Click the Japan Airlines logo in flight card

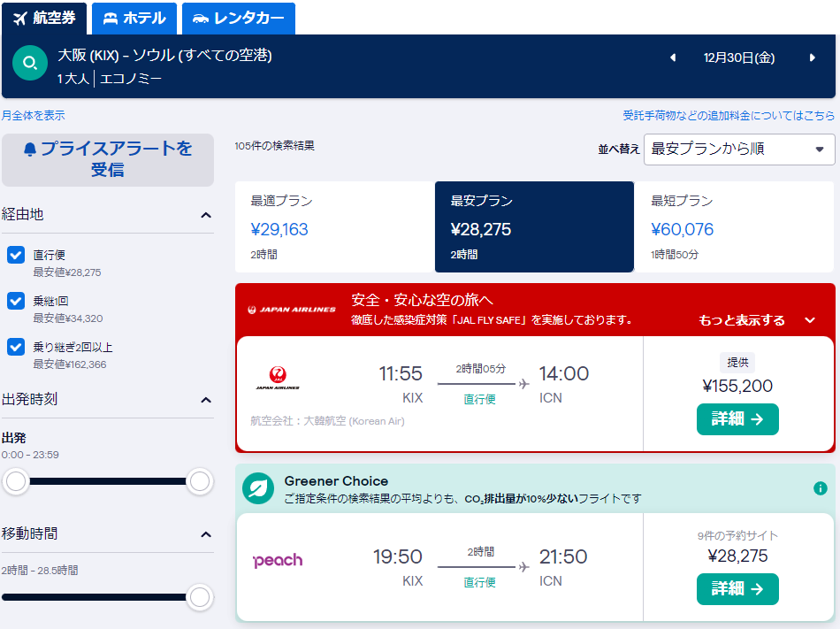point(278,377)
